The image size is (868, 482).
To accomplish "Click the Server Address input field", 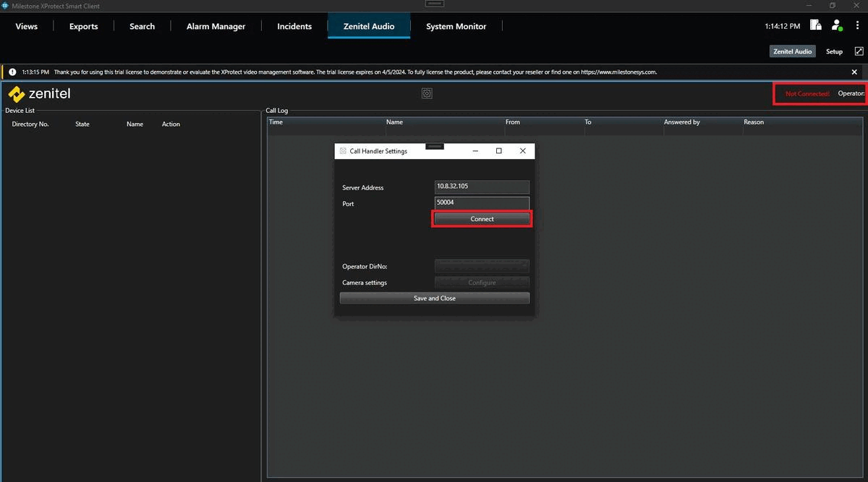I will (482, 187).
